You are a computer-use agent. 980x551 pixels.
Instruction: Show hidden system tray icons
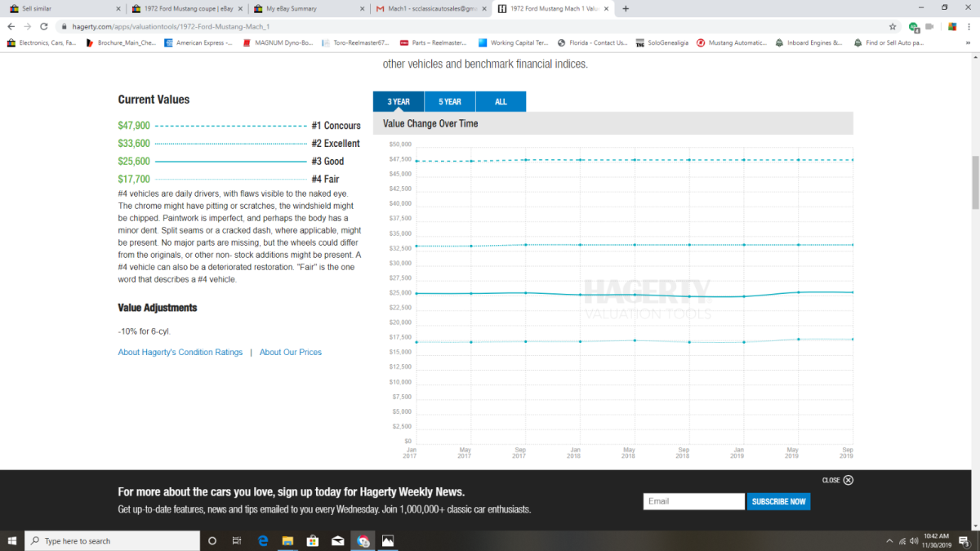889,540
